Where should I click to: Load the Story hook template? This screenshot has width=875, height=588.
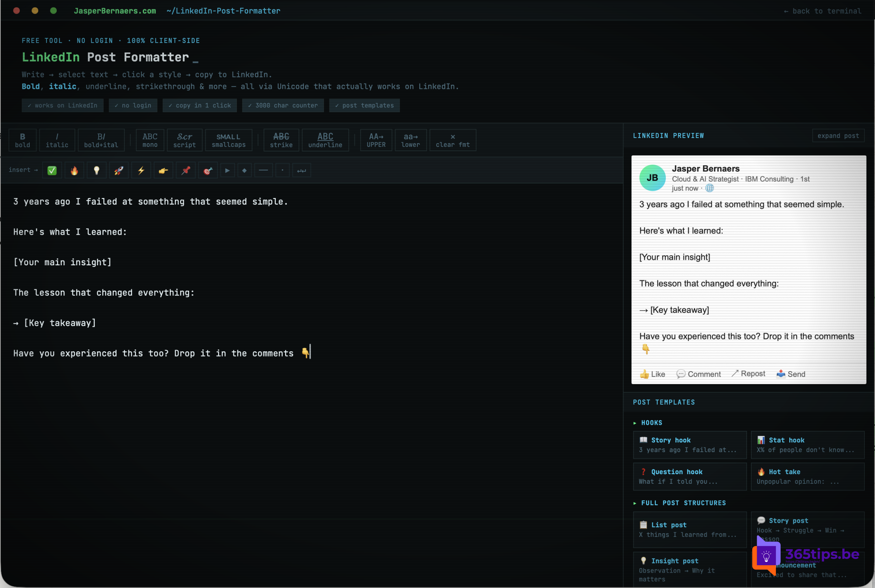pyautogui.click(x=690, y=445)
